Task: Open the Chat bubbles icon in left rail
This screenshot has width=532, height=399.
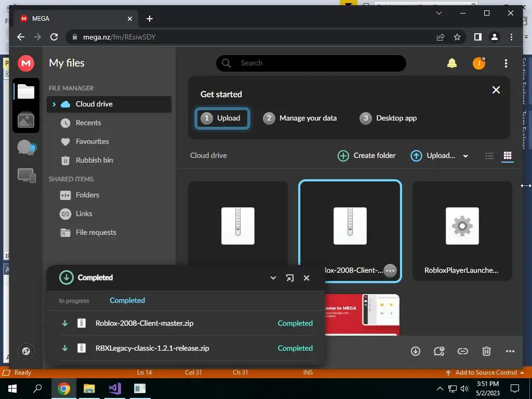Action: 27,148
